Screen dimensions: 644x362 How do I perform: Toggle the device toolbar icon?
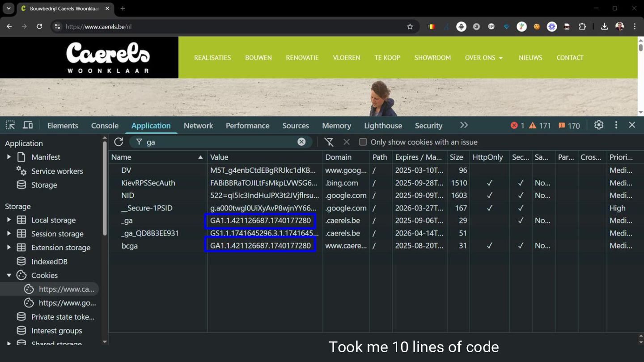[28, 125]
